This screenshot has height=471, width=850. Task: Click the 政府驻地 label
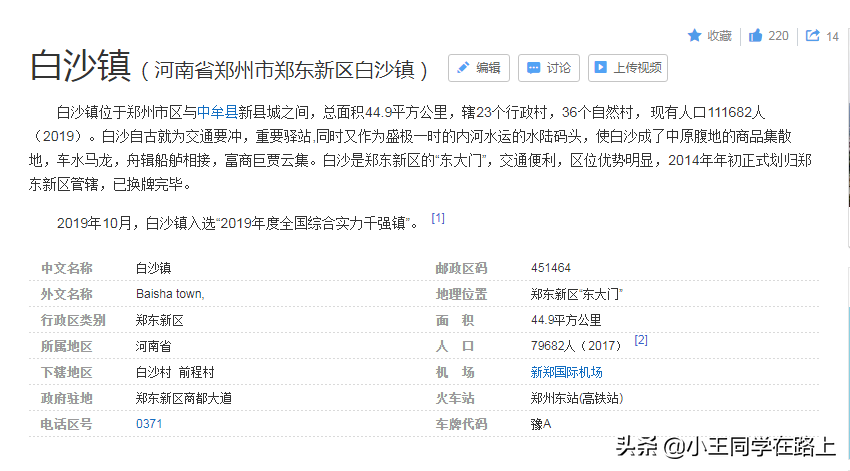[67, 398]
